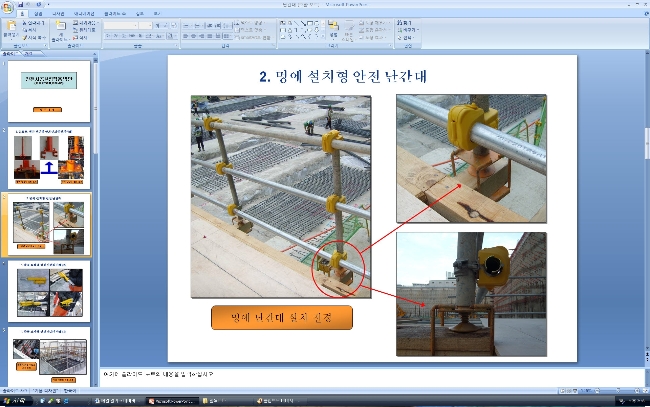Open the Replace dropdown in editing group
The width and height of the screenshot is (650, 407).
(408, 30)
